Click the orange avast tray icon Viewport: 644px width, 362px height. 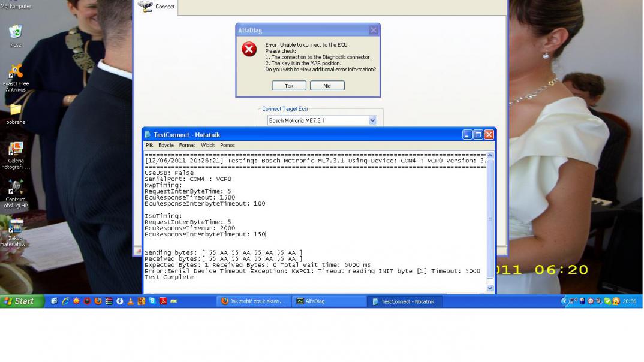[616, 301]
